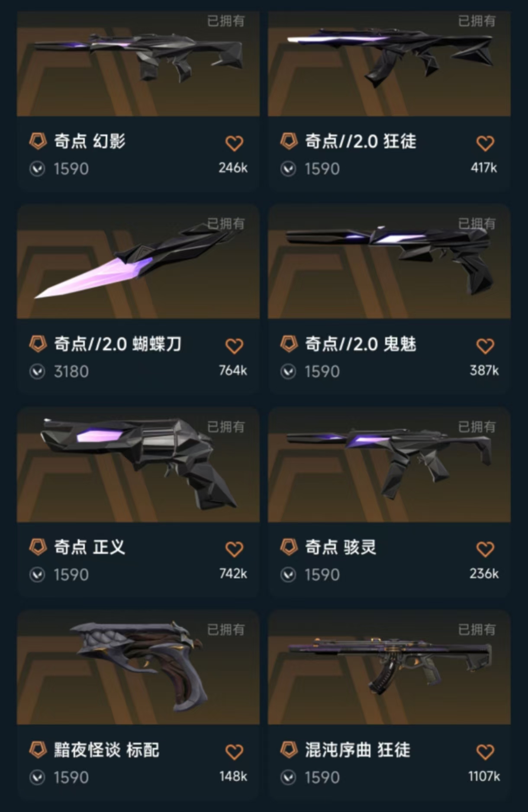Favorite the 奇点 幻影 skin with heart
The image size is (528, 812).
click(234, 143)
